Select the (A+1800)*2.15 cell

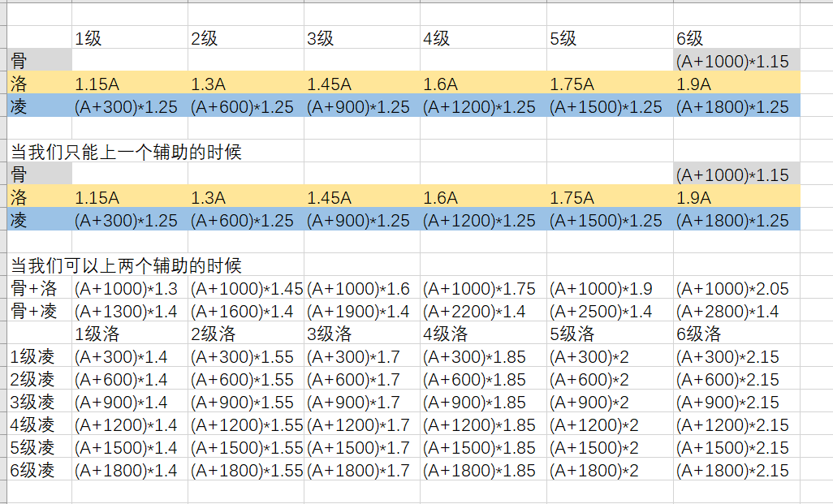click(x=736, y=470)
